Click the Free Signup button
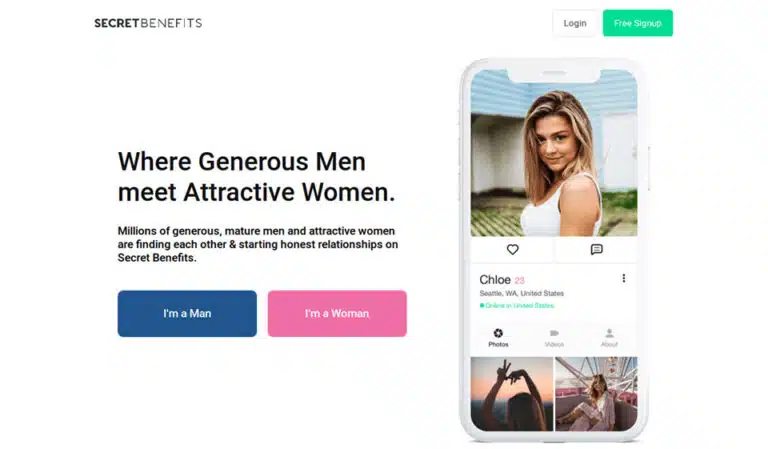The image size is (768, 449). tap(638, 23)
